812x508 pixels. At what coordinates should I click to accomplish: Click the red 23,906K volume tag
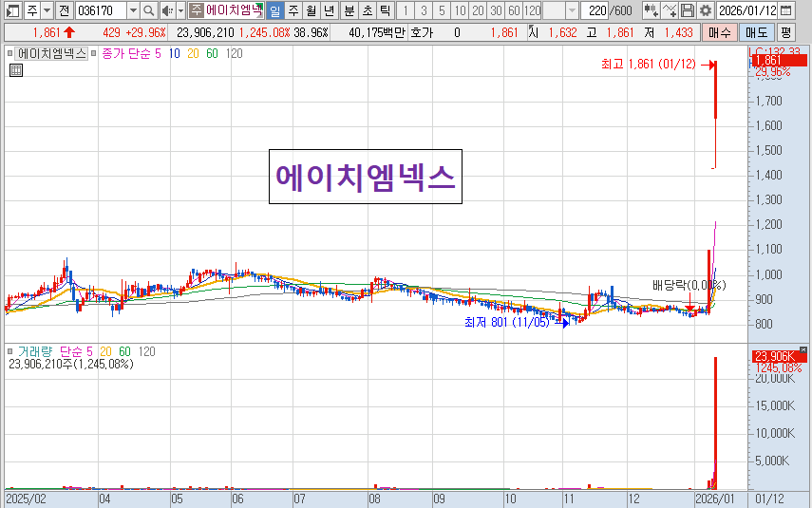(x=779, y=356)
